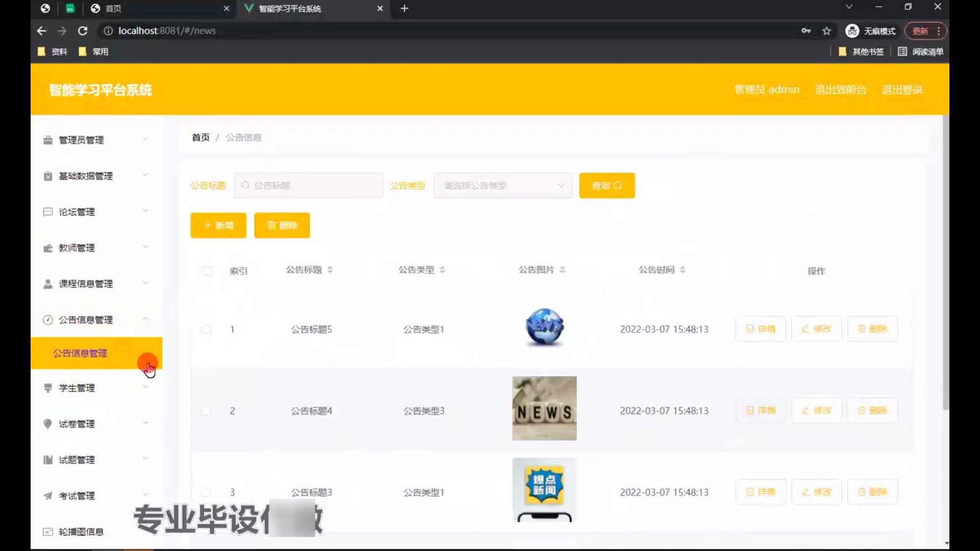Image resolution: width=980 pixels, height=551 pixels.
Task: Open the 其他书签 folder
Action: pos(861,52)
